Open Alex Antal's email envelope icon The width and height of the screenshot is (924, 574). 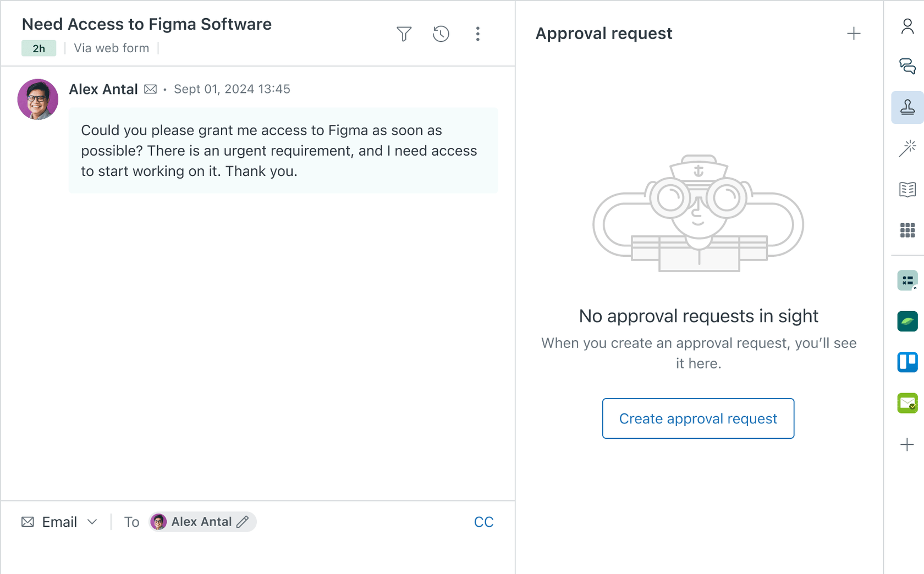click(x=150, y=89)
